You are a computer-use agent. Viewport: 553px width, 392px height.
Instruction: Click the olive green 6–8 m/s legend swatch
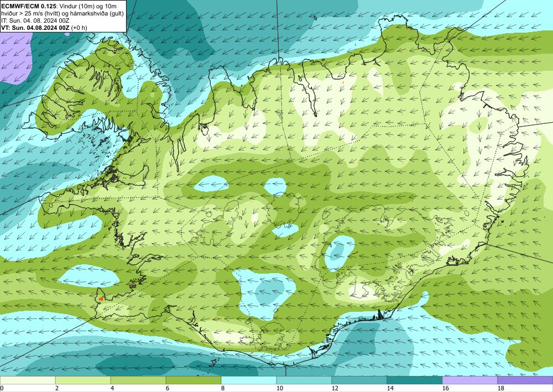click(x=194, y=380)
